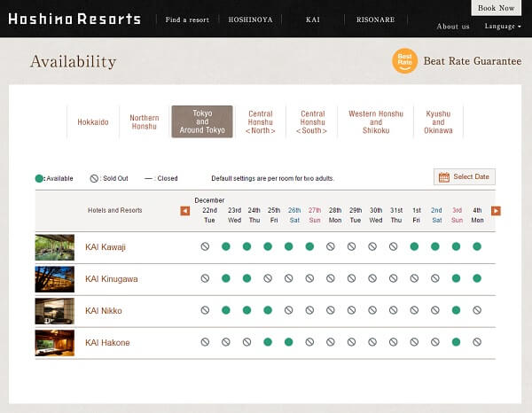This screenshot has width=532, height=413.
Task: Click the Hoshino Resorts logo
Action: (74, 19)
